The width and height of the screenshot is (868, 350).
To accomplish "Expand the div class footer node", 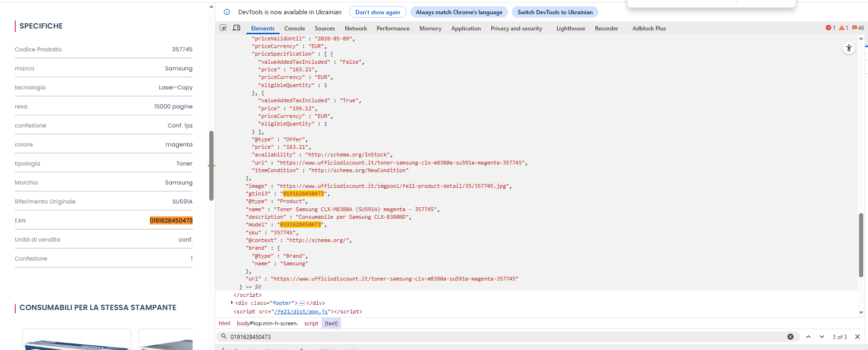I will 232,303.
